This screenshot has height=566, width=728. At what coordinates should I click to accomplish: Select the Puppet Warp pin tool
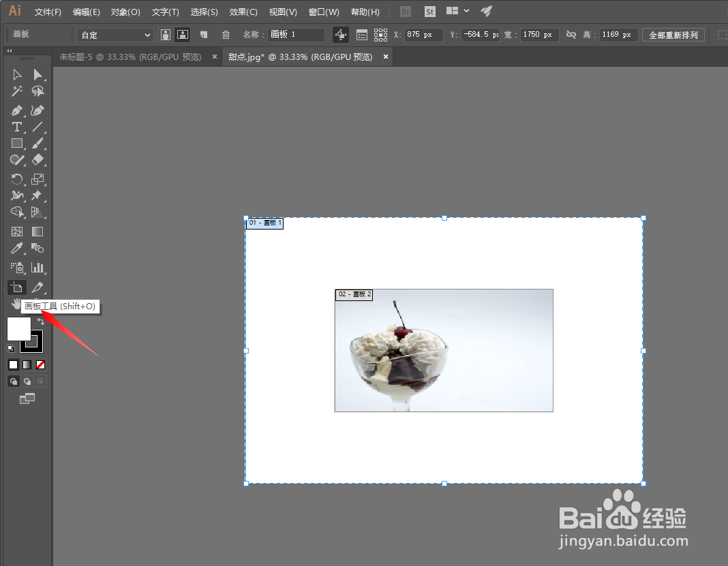tap(37, 195)
